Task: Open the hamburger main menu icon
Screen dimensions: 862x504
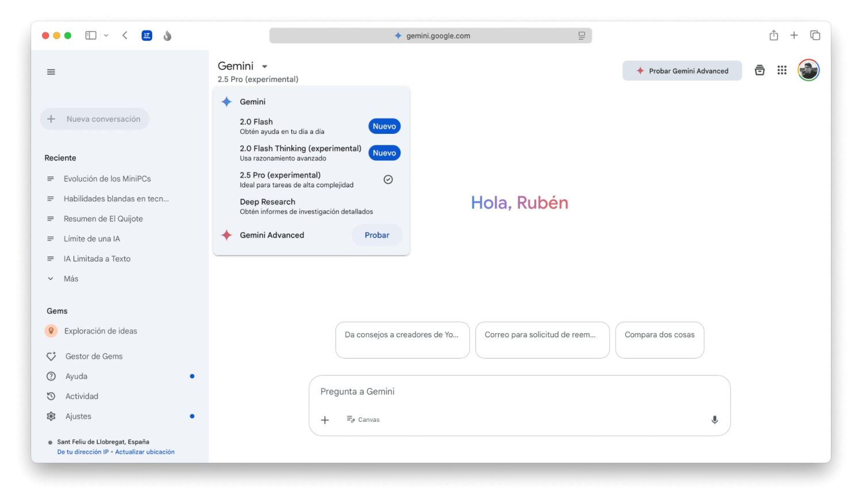Action: [x=51, y=72]
